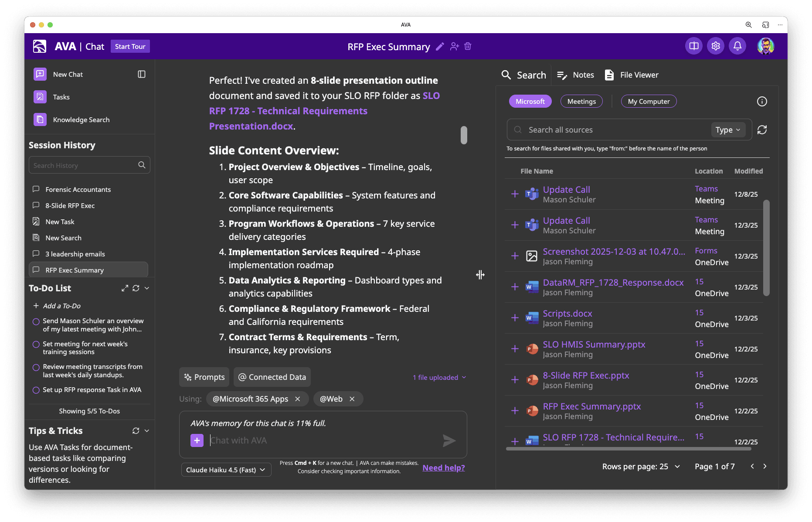Click the Need help? link
The height and width of the screenshot is (522, 812).
tap(444, 468)
